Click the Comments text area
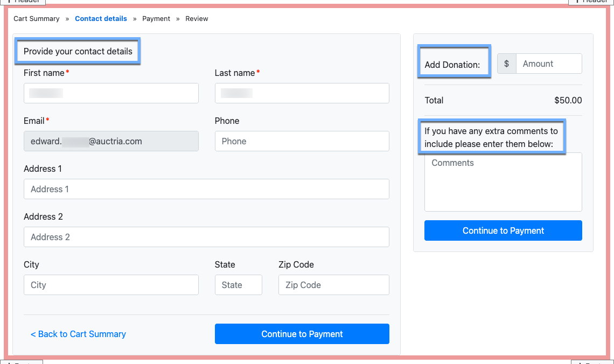The image size is (614, 364). point(503,182)
